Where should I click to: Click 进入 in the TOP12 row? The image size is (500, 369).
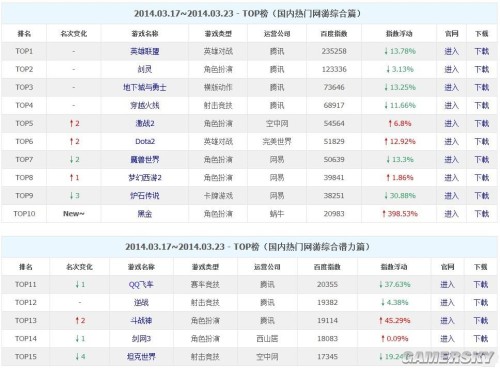[447, 302]
